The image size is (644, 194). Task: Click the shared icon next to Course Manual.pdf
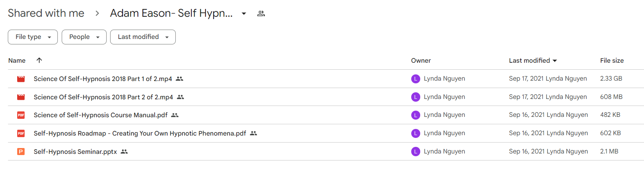click(x=175, y=115)
